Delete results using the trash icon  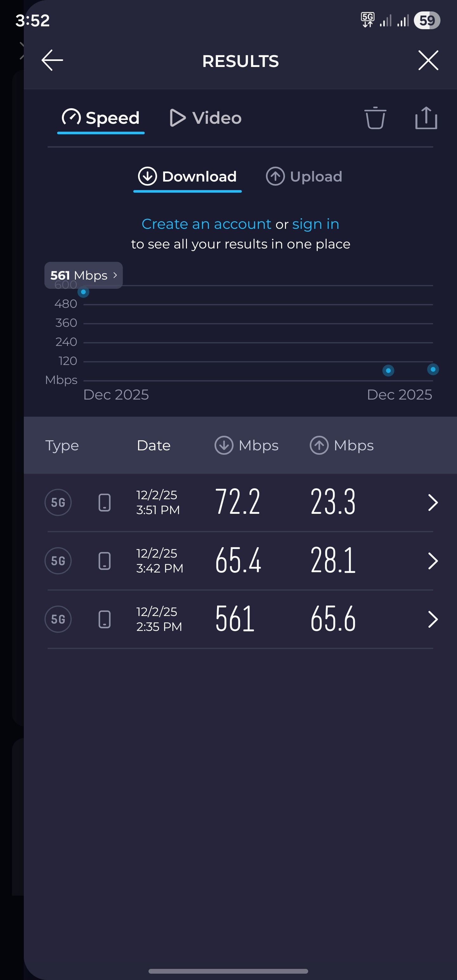pyautogui.click(x=375, y=118)
